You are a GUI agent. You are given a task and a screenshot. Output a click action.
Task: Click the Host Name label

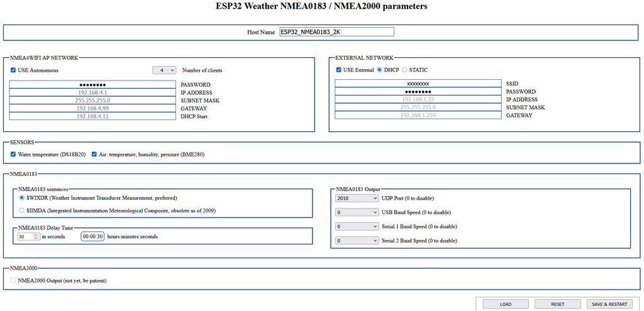point(261,32)
